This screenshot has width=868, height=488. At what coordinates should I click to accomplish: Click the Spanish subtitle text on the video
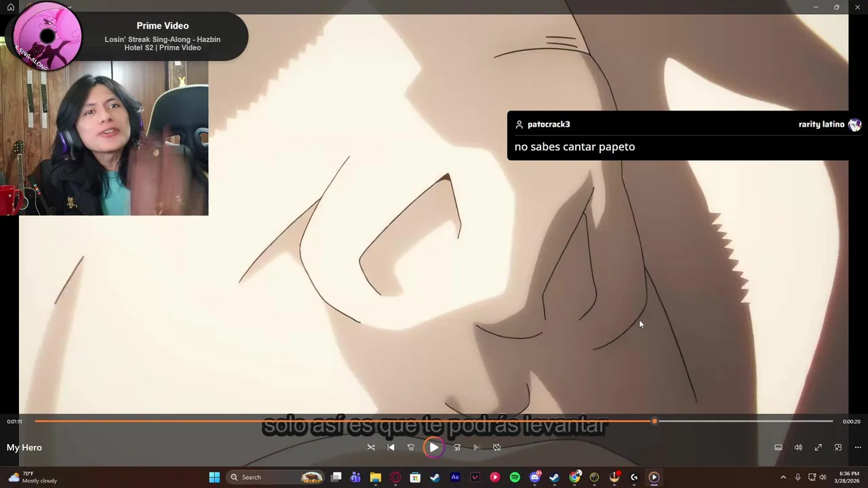(434, 426)
